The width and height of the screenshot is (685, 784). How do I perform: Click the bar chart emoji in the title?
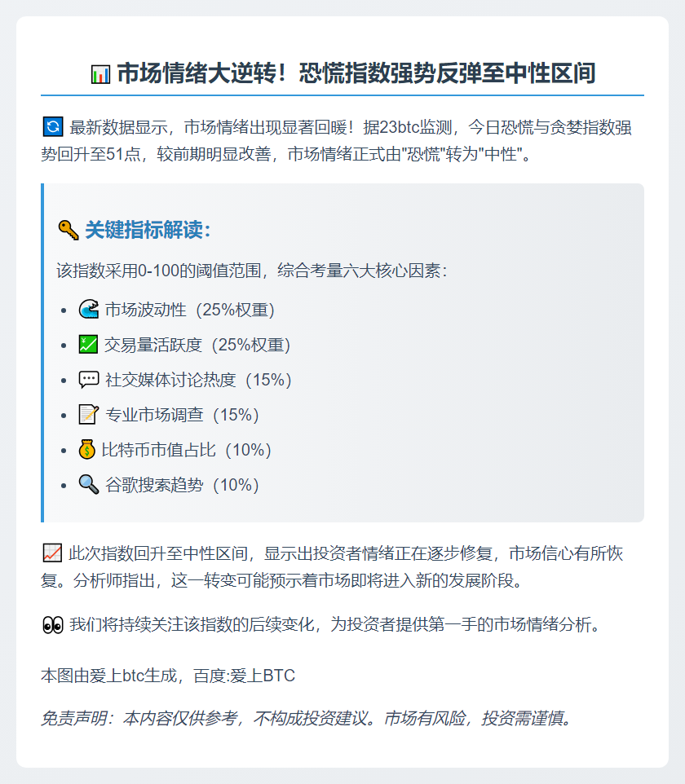click(100, 74)
